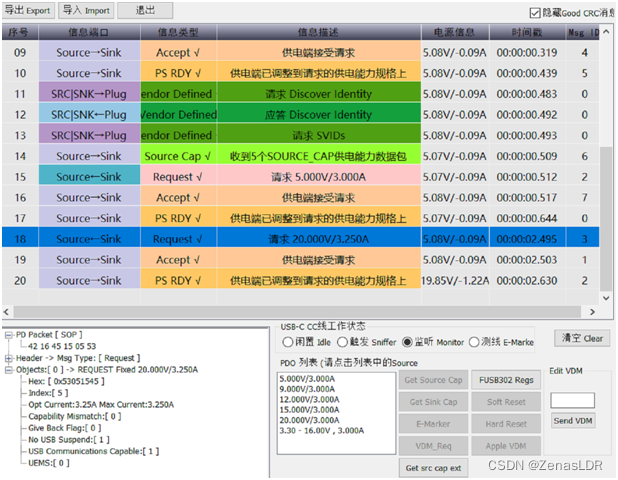Click the 信息描述 column header

(318, 32)
